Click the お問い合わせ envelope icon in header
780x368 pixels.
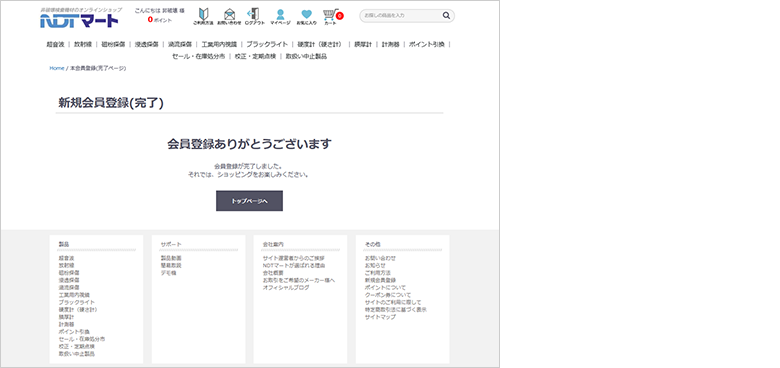pyautogui.click(x=229, y=16)
